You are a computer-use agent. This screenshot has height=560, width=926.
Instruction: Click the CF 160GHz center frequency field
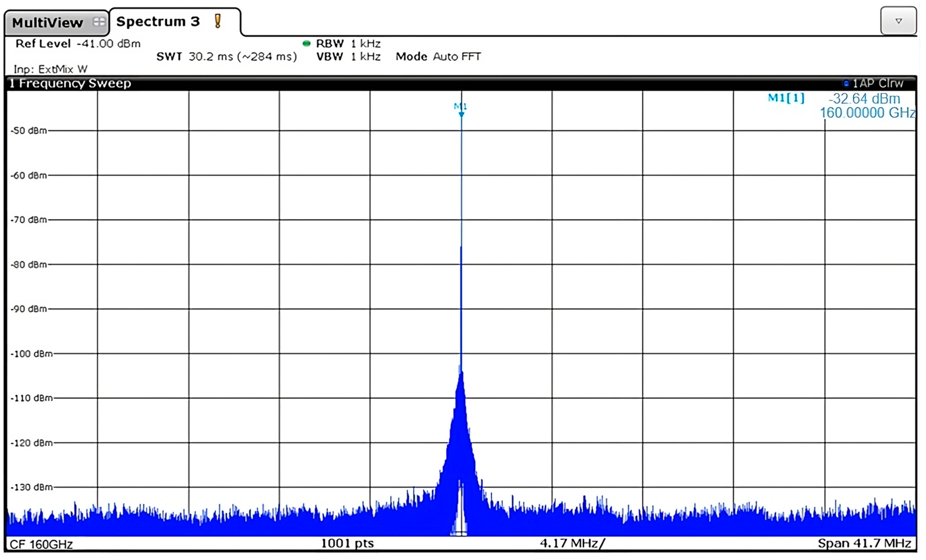(x=41, y=544)
